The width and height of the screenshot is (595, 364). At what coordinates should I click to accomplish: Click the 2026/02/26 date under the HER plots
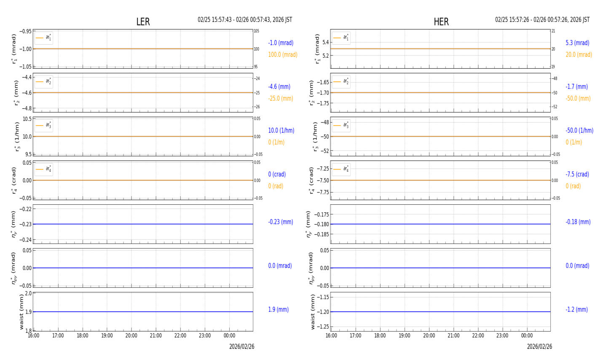coord(539,347)
